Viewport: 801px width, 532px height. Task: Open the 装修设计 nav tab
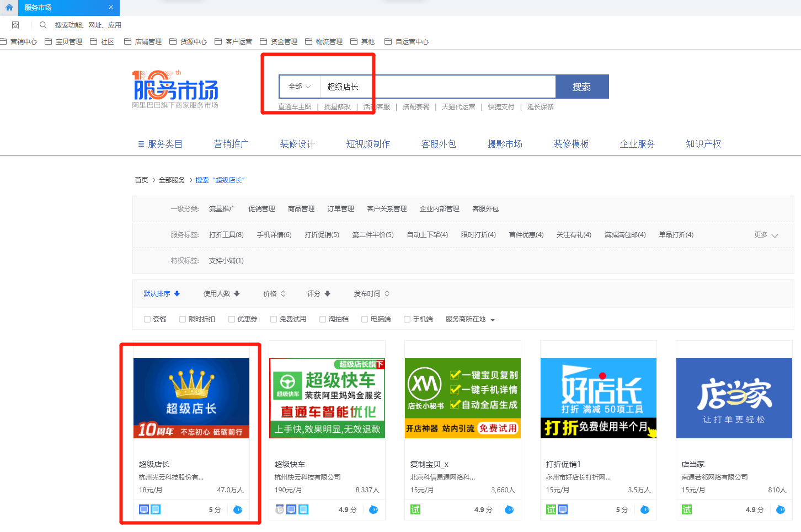pyautogui.click(x=297, y=144)
